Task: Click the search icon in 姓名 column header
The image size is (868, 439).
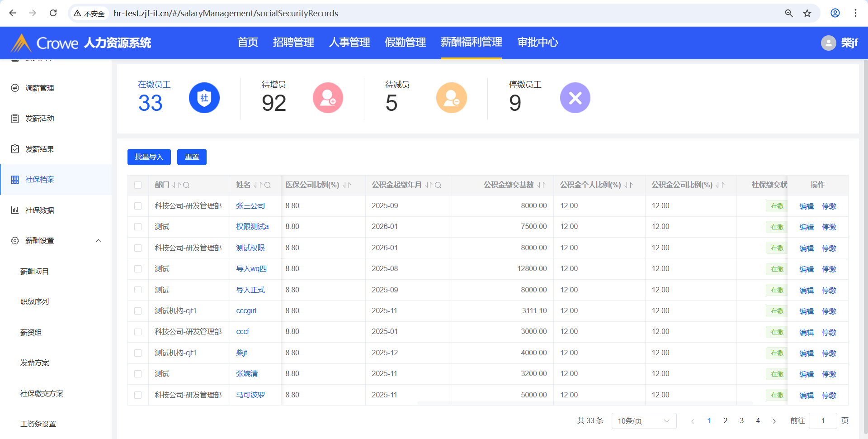Action: pos(268,185)
